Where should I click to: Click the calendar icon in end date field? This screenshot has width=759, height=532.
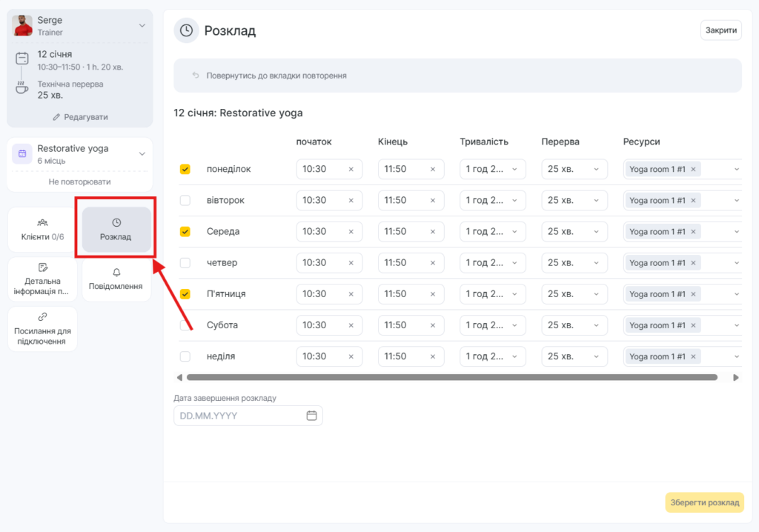coord(311,416)
